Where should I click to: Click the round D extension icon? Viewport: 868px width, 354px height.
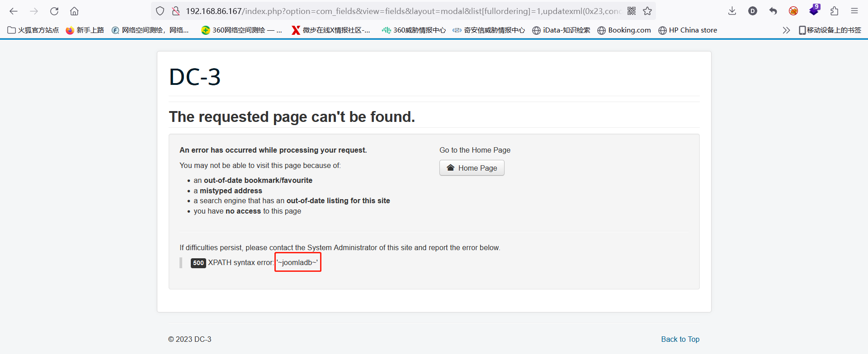point(753,11)
